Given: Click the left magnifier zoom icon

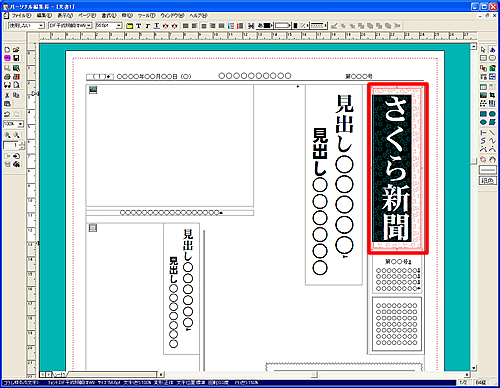Looking at the screenshot, I should 7,135.
